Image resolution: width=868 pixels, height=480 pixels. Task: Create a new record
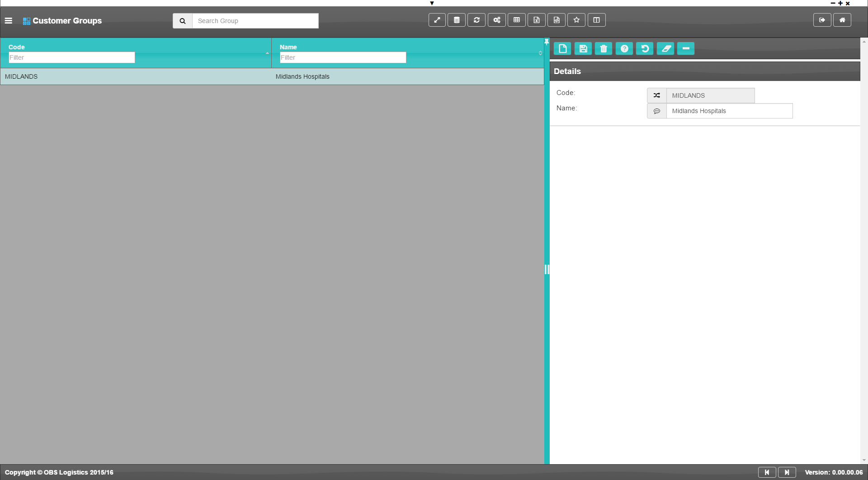(x=562, y=48)
